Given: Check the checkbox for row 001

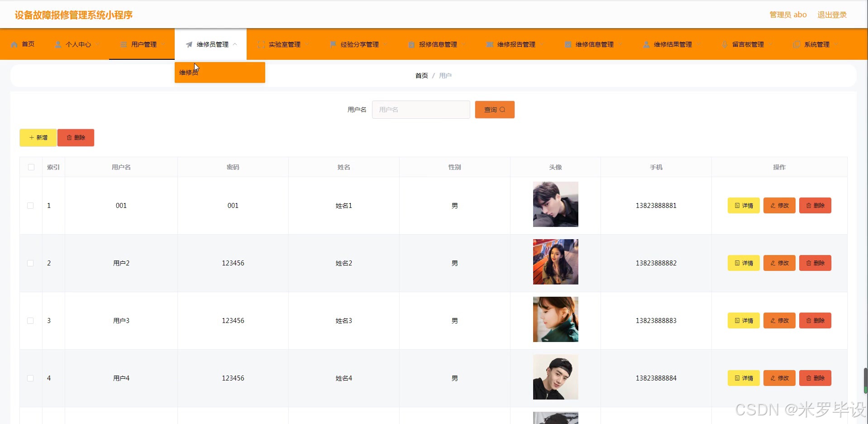Looking at the screenshot, I should click(30, 206).
